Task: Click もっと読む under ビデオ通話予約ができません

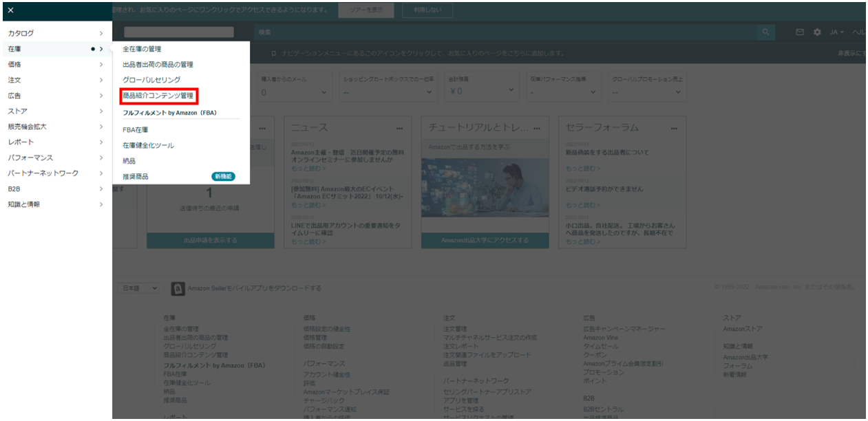Action: click(x=582, y=205)
